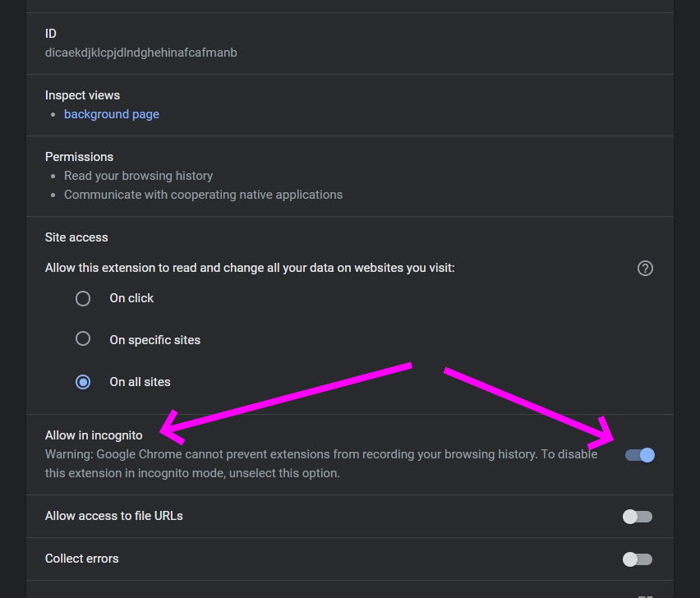Select the On all sites radio button
The width and height of the screenshot is (700, 598).
(x=83, y=382)
